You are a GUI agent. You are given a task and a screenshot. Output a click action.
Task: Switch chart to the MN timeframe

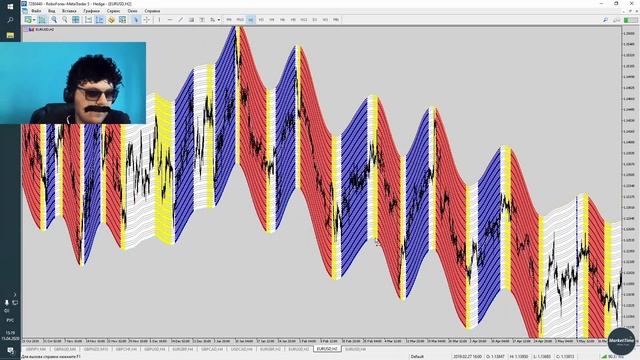pos(336,20)
